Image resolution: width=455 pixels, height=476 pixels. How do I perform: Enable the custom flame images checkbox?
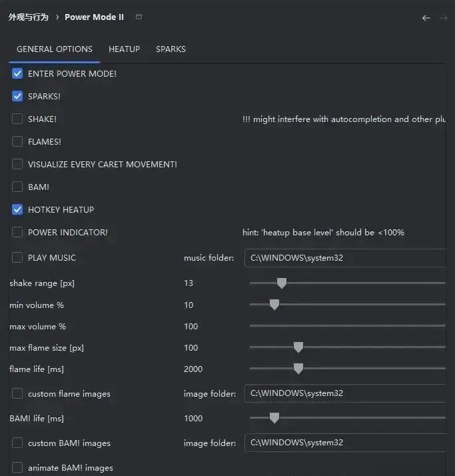17,394
